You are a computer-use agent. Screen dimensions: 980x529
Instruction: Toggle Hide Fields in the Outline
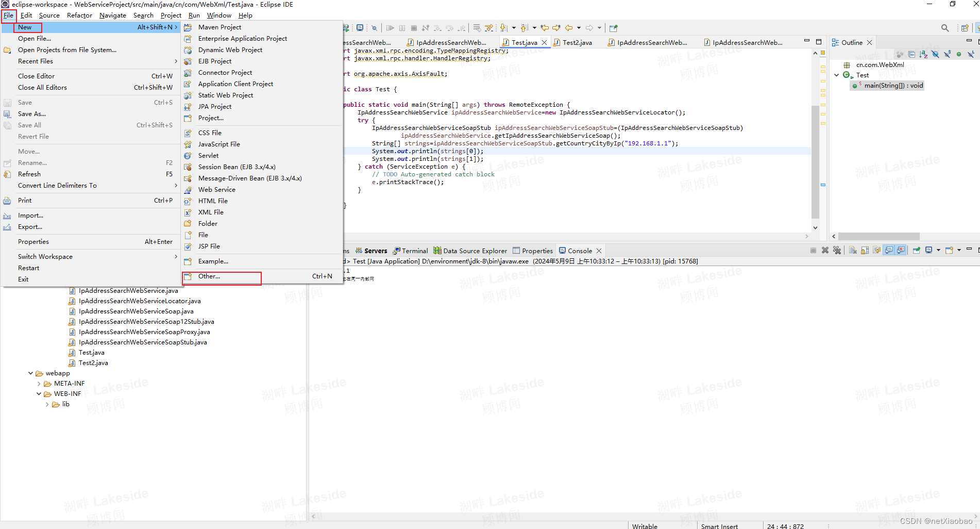coord(936,54)
